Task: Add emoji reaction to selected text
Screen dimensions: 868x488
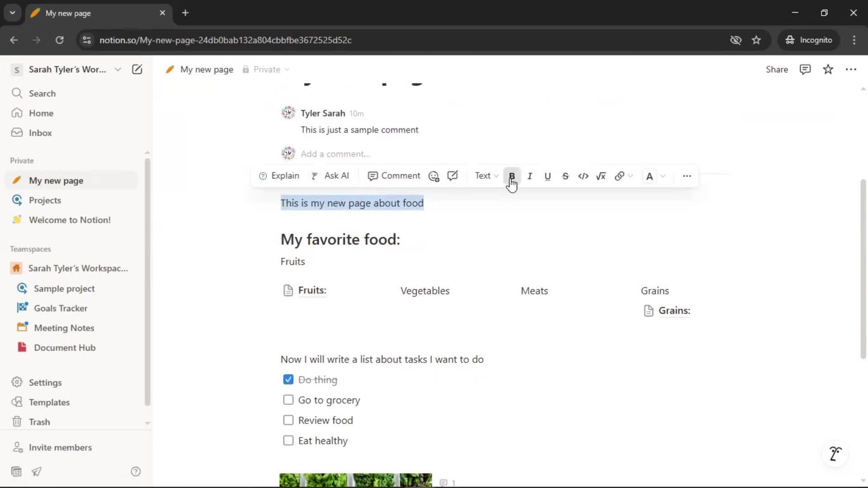Action: point(434,176)
